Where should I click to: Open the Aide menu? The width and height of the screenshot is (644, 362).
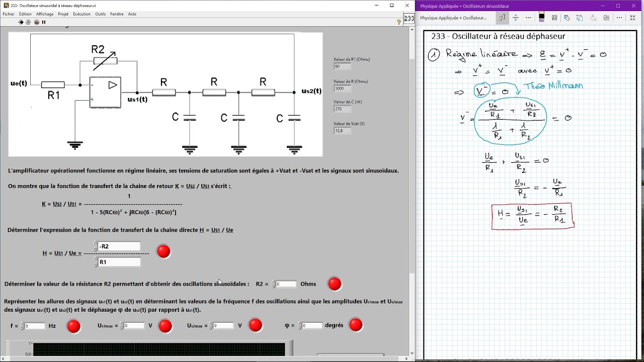click(132, 14)
